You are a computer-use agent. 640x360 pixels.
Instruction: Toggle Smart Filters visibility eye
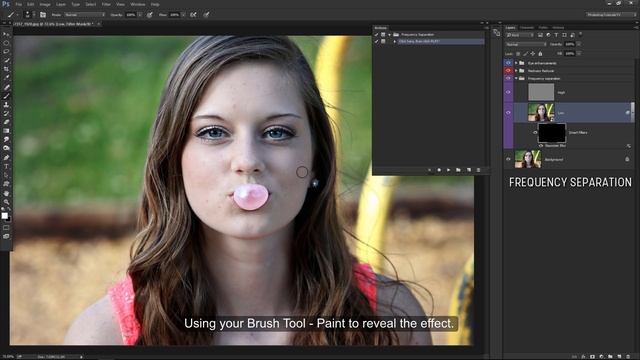click(535, 132)
